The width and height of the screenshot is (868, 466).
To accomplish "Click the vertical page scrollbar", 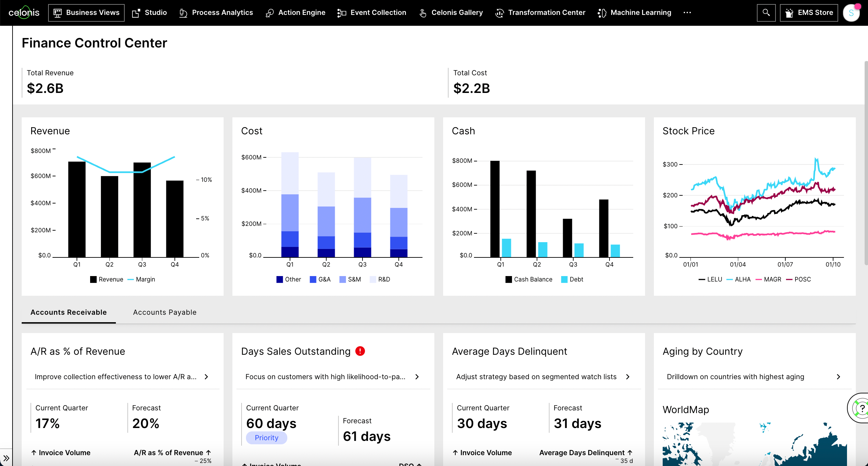I will point(866,163).
